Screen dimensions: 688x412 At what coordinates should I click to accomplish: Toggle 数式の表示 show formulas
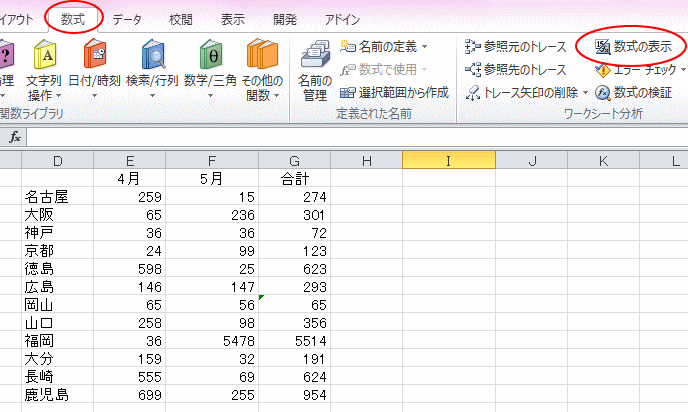[634, 46]
